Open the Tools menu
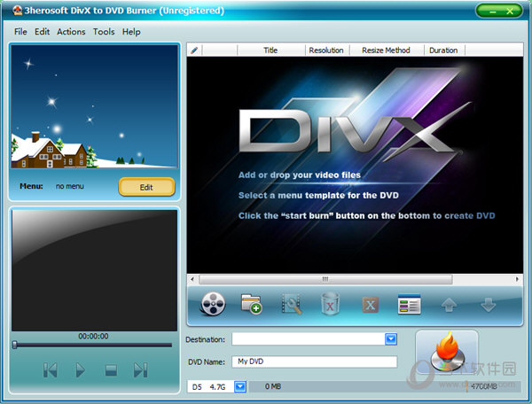Image resolution: width=532 pixels, height=404 pixels. [x=104, y=32]
